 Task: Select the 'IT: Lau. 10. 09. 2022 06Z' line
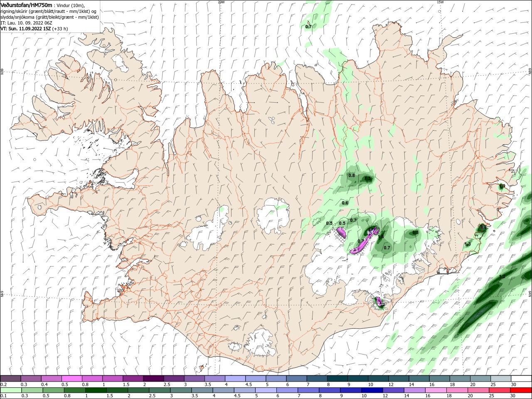click(26, 23)
